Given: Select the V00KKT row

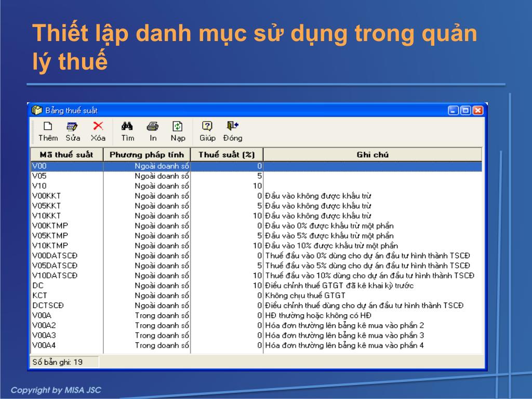Looking at the screenshot, I should click(256, 196).
